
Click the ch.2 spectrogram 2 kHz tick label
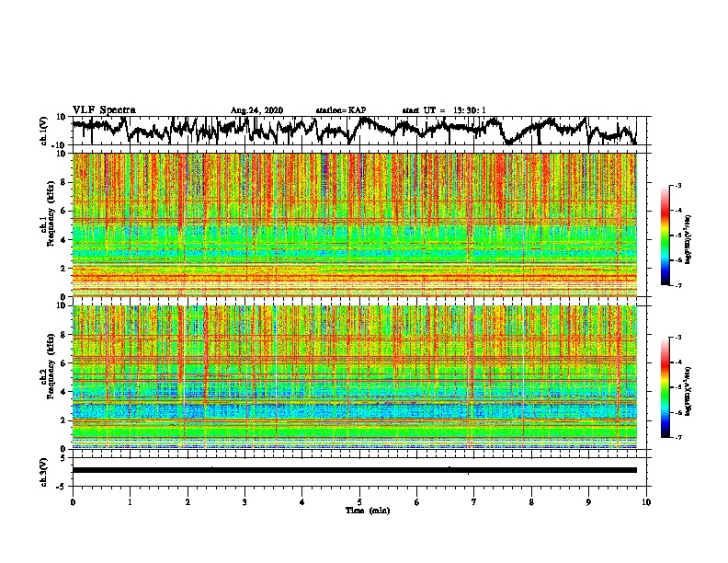[x=63, y=420]
